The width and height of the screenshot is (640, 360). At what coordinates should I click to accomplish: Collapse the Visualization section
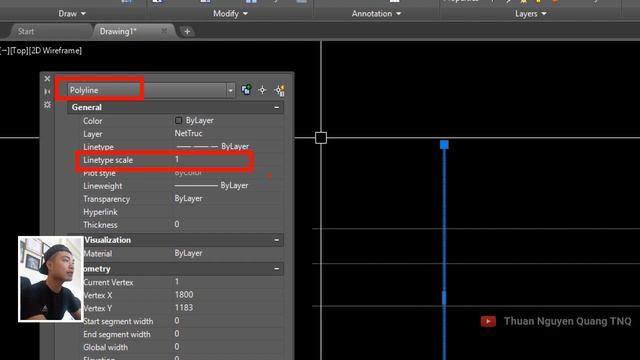click(277, 240)
